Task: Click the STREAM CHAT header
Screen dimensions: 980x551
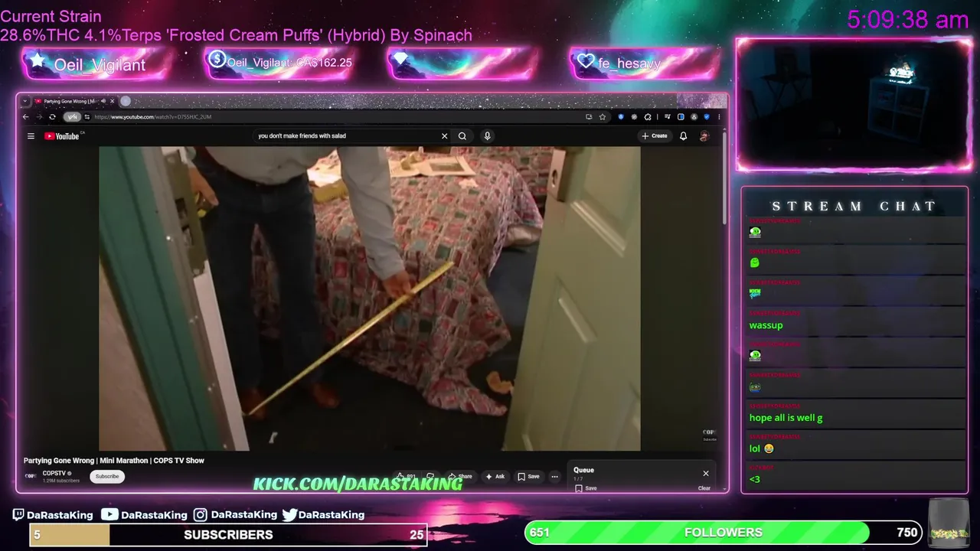Action: coord(854,207)
